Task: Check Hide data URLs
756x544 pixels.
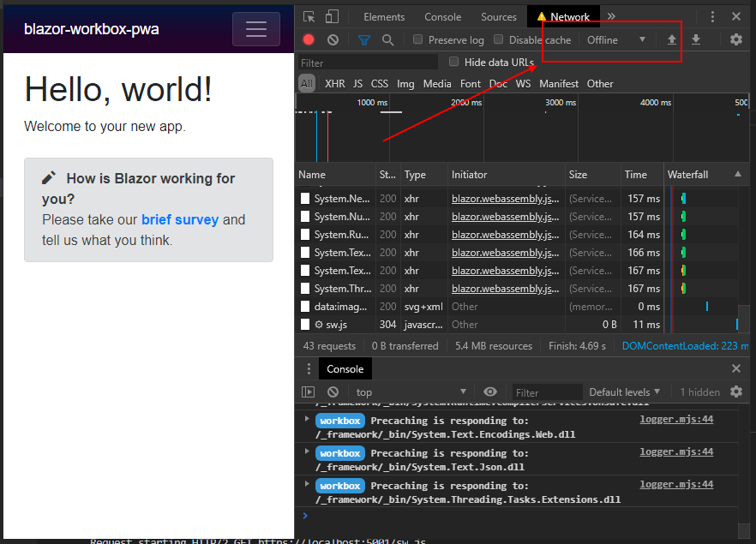Action: tap(453, 62)
